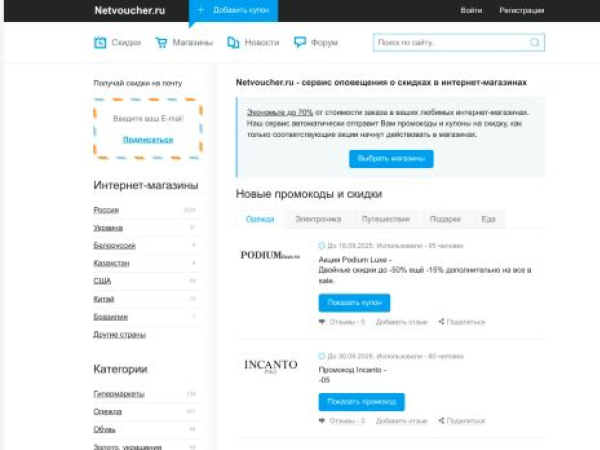Click the Промокод Incanto offer title
This screenshot has height=450, width=600.
[352, 370]
